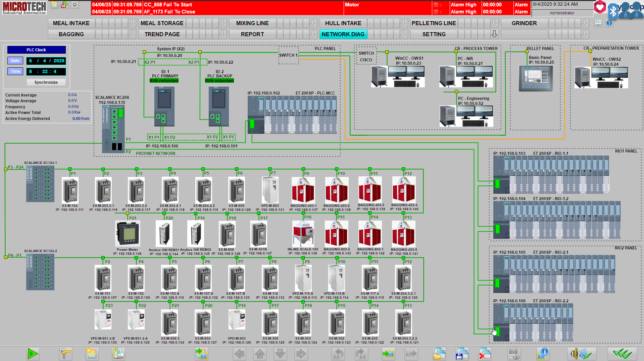Click the Bluetooth icon in the top right
Viewport: 644px width, 361px height.
(613, 11)
